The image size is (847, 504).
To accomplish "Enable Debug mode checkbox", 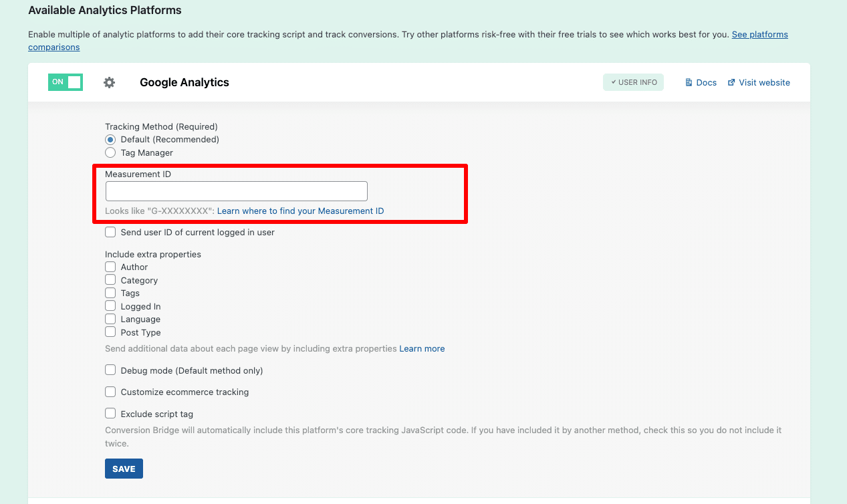I will [110, 370].
